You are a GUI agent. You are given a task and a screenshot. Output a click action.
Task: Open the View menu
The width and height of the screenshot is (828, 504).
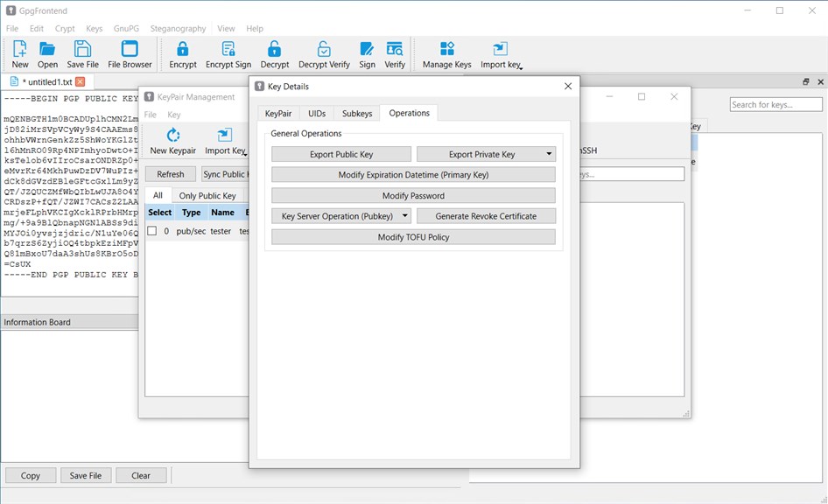click(226, 29)
